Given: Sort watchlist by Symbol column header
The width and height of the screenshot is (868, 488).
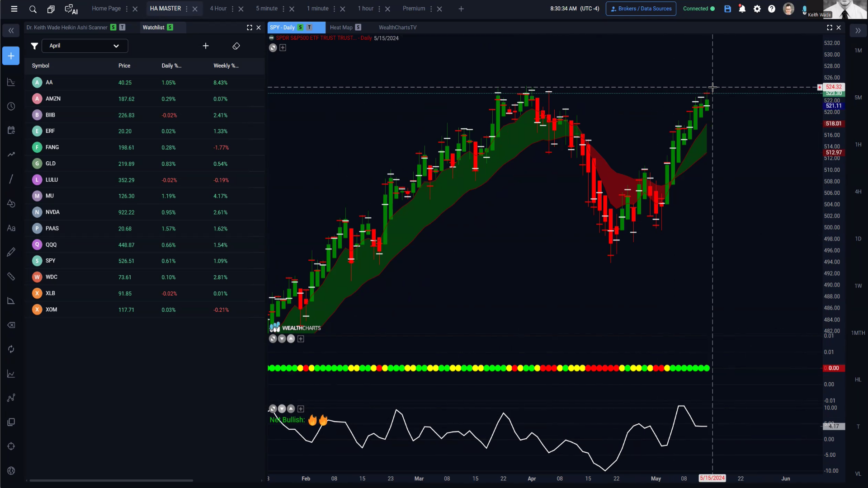Looking at the screenshot, I should [41, 66].
